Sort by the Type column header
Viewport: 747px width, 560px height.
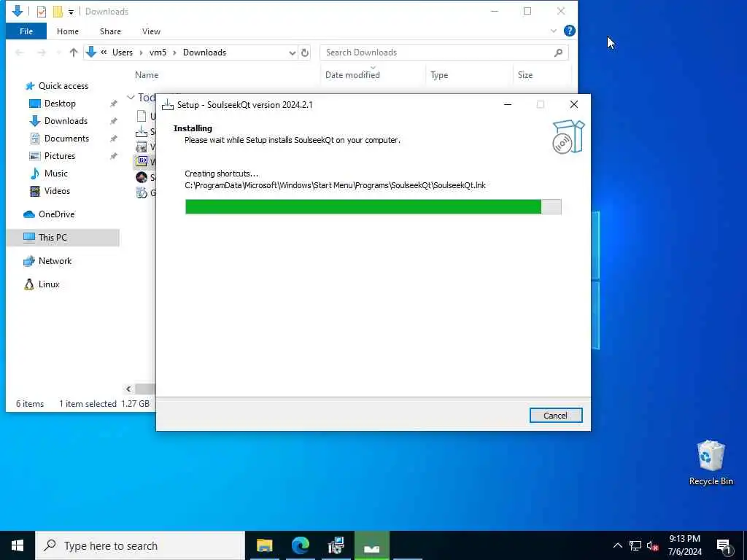click(x=439, y=75)
